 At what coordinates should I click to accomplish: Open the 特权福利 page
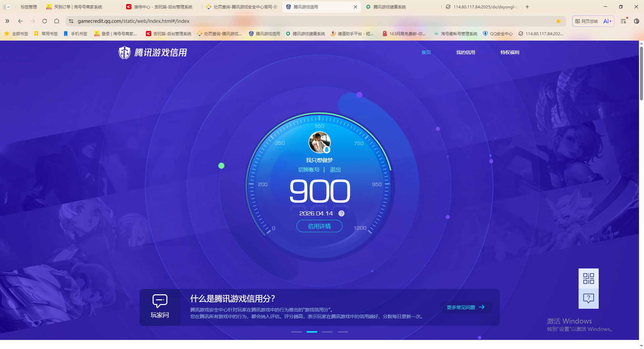point(509,52)
